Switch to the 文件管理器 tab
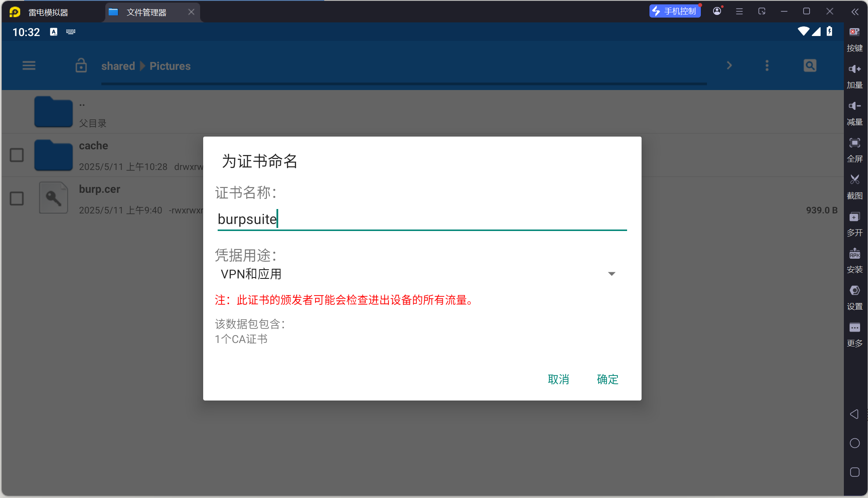 [146, 12]
